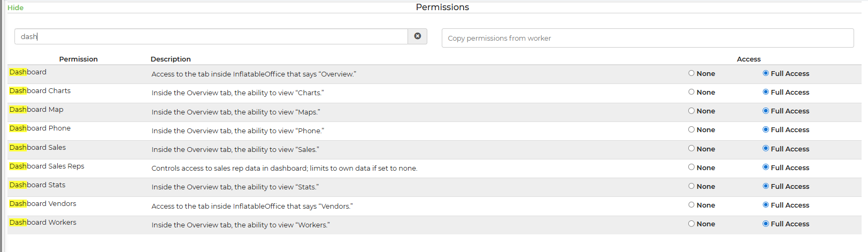Set Dashboard Map access to None
The image size is (868, 252).
point(692,111)
